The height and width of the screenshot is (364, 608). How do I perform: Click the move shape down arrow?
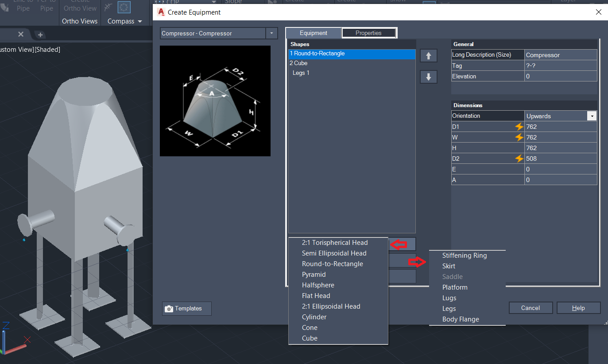(428, 77)
